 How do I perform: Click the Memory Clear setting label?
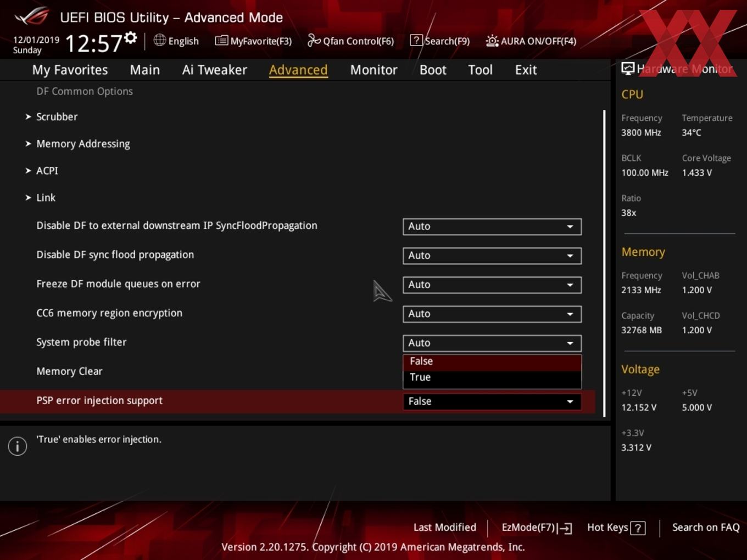tap(69, 371)
